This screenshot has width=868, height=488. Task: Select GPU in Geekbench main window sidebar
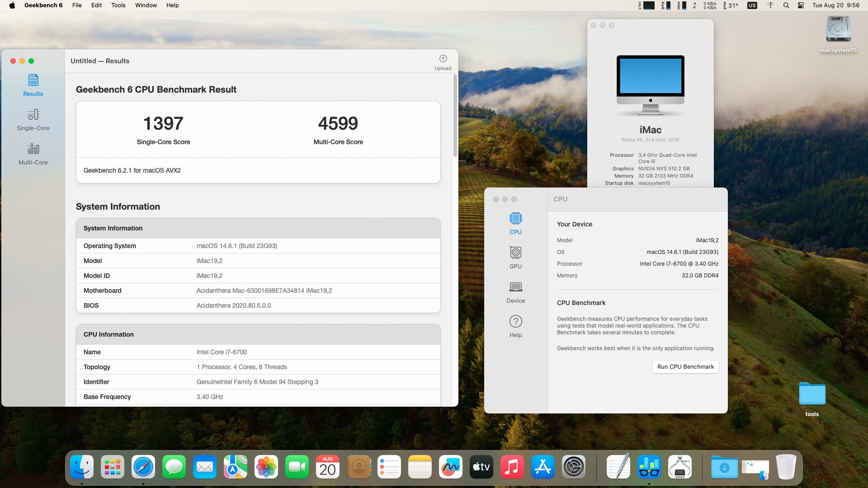pyautogui.click(x=515, y=258)
